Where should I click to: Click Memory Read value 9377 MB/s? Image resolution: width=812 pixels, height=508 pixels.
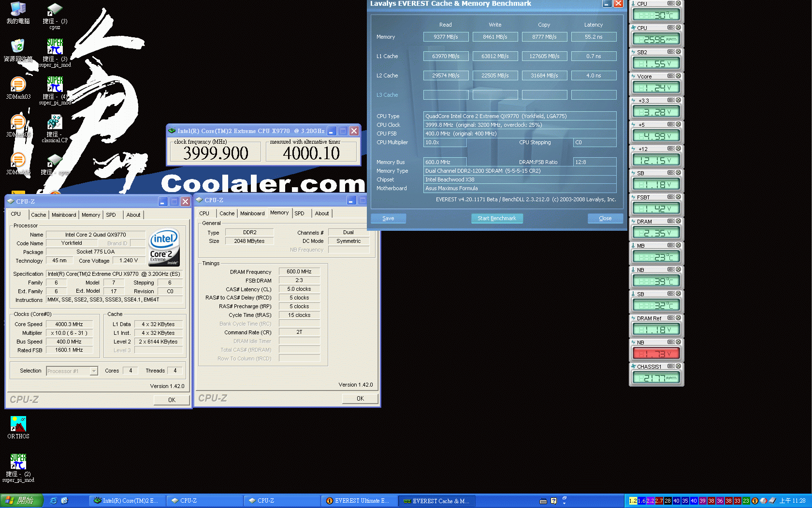click(x=446, y=37)
